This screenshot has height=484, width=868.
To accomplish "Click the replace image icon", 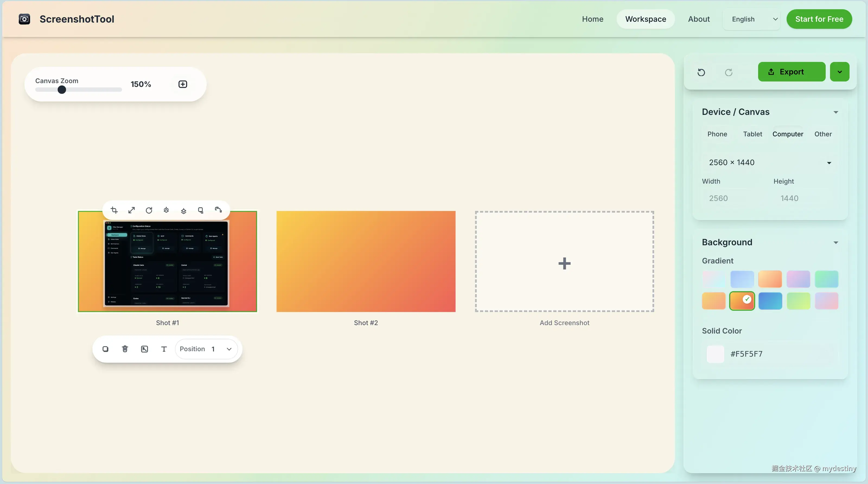I will tap(144, 349).
